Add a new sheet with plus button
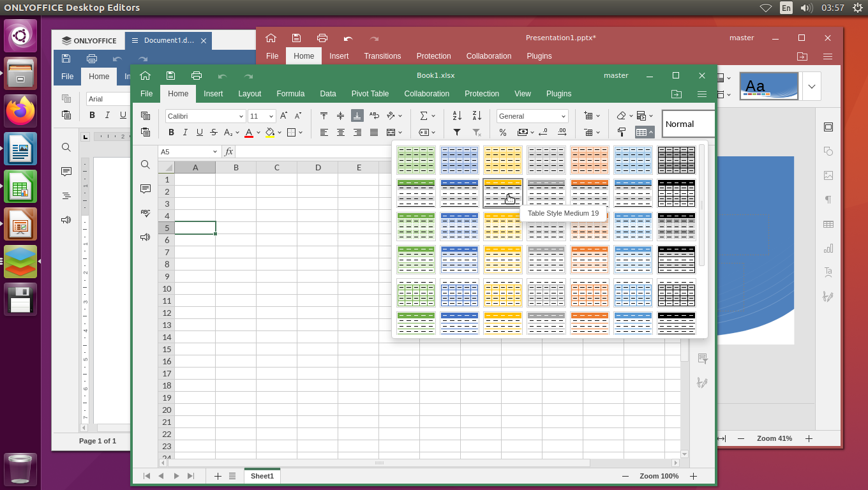 point(218,476)
